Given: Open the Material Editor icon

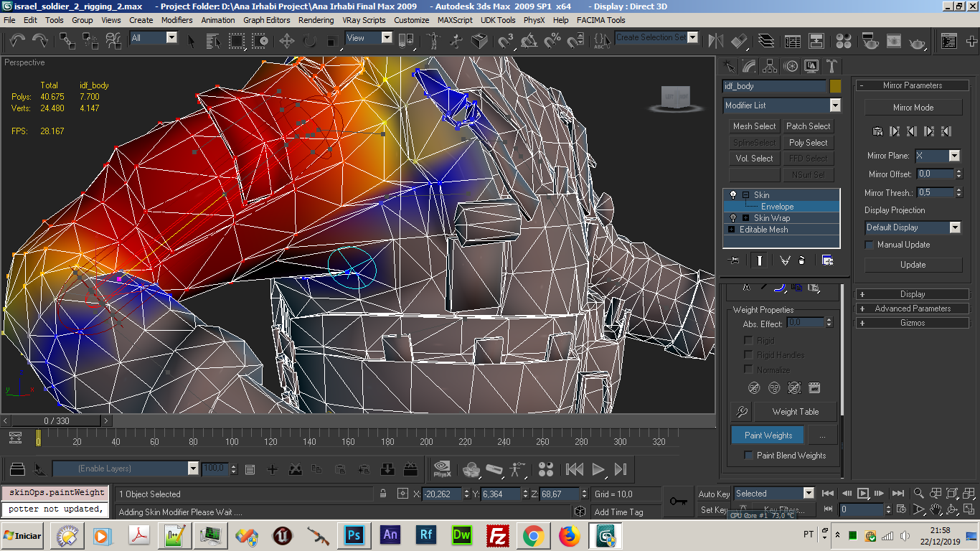Looking at the screenshot, I should coord(844,41).
